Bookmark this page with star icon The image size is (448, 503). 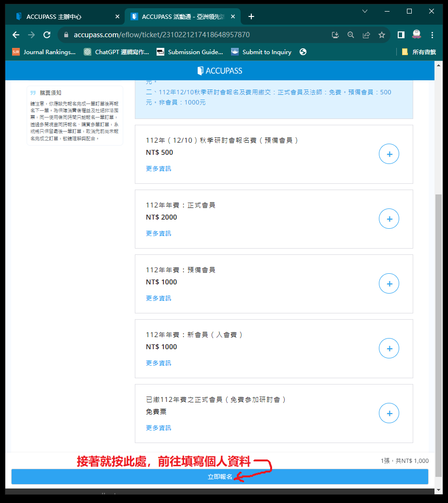pos(382,35)
